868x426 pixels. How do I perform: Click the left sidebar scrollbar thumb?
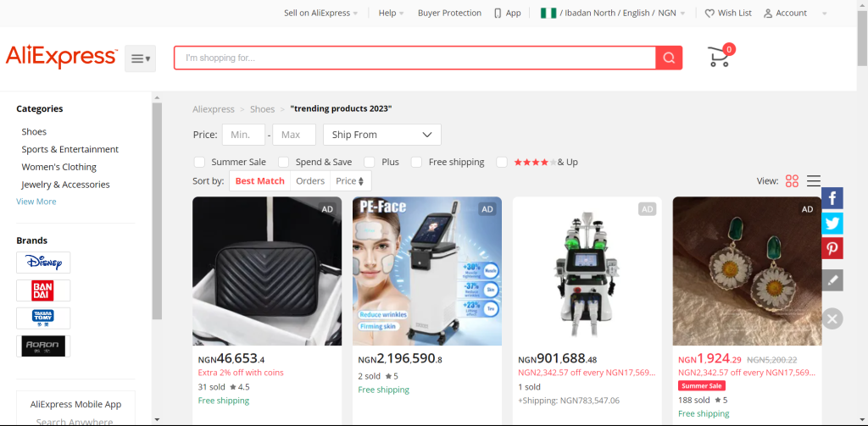pos(157,210)
